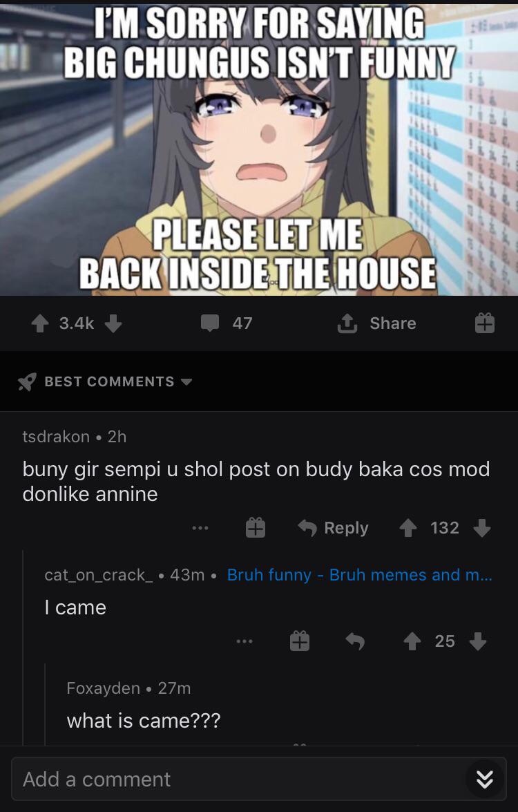Give an award to tsdrakon's comment
This screenshot has height=812, width=518.
point(255,528)
